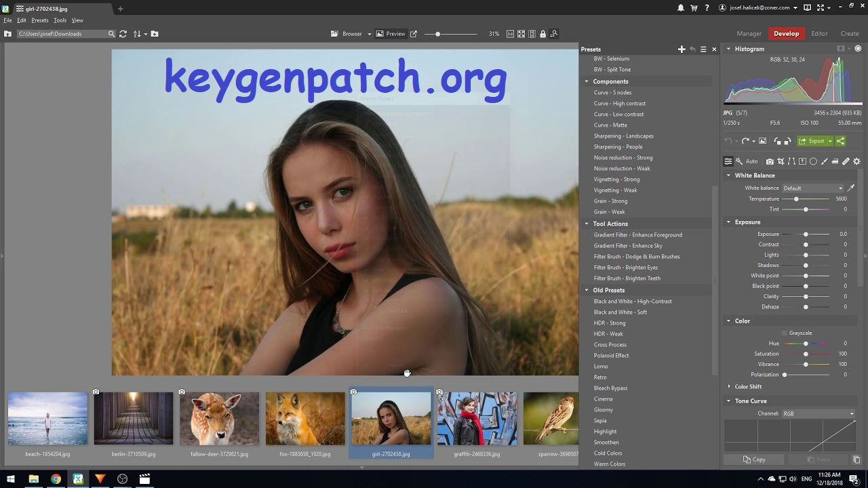Select the retouching bandage tool
The height and width of the screenshot is (488, 868).
point(846,161)
